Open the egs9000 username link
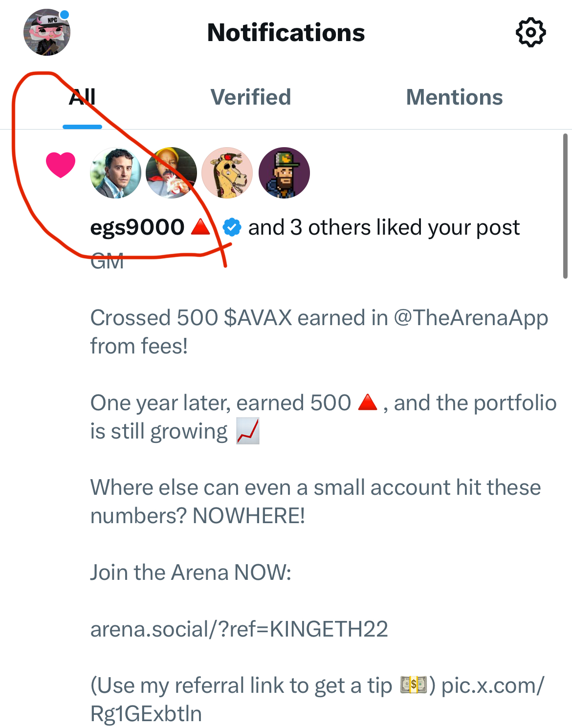Viewport: 572px width, 728px height. tap(137, 227)
